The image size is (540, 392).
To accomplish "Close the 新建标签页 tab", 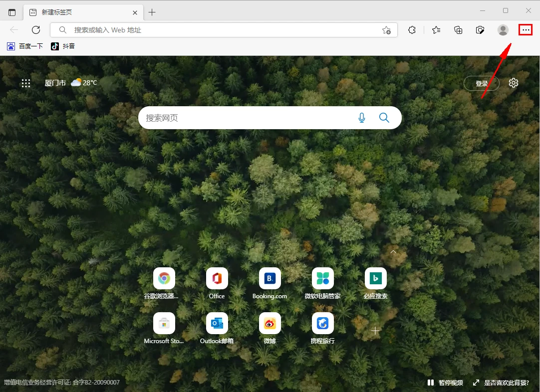I will pos(135,13).
